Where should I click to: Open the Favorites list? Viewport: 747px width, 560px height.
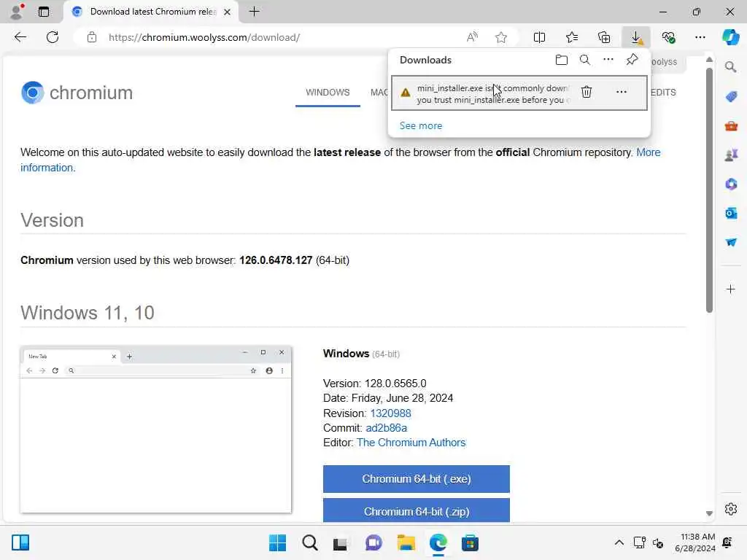572,37
